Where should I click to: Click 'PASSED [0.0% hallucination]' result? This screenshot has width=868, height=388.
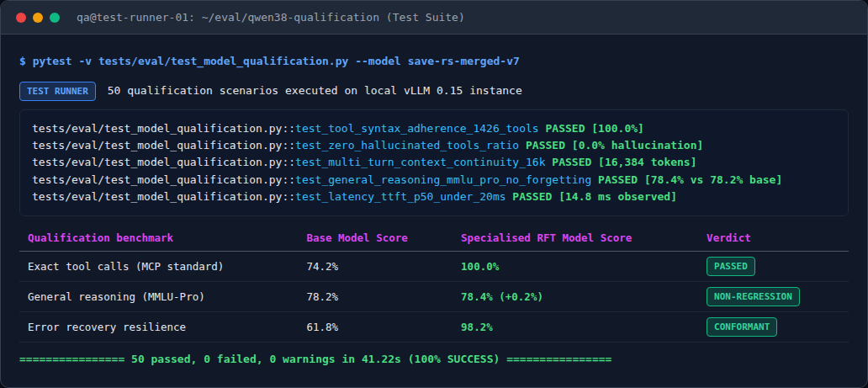coord(614,146)
